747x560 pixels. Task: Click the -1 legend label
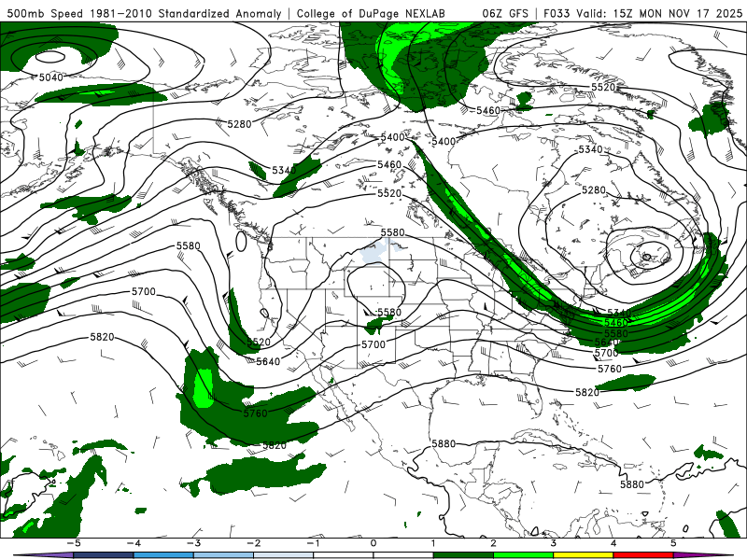(313, 543)
